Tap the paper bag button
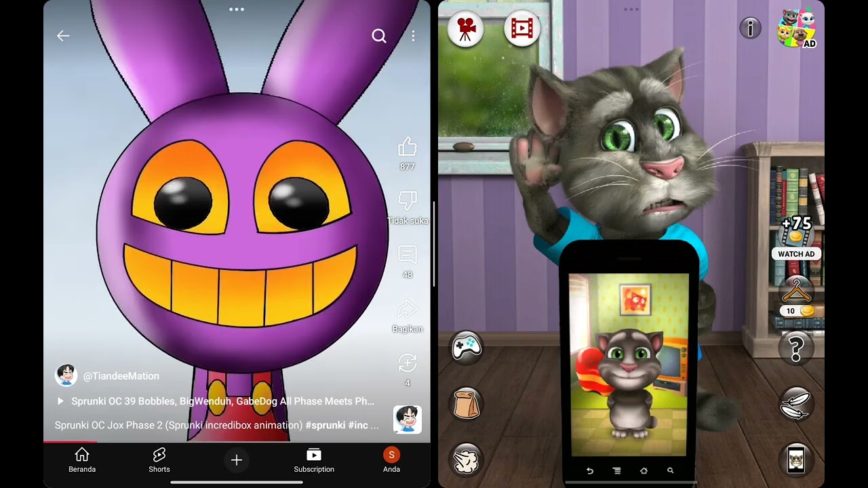 coord(466,404)
